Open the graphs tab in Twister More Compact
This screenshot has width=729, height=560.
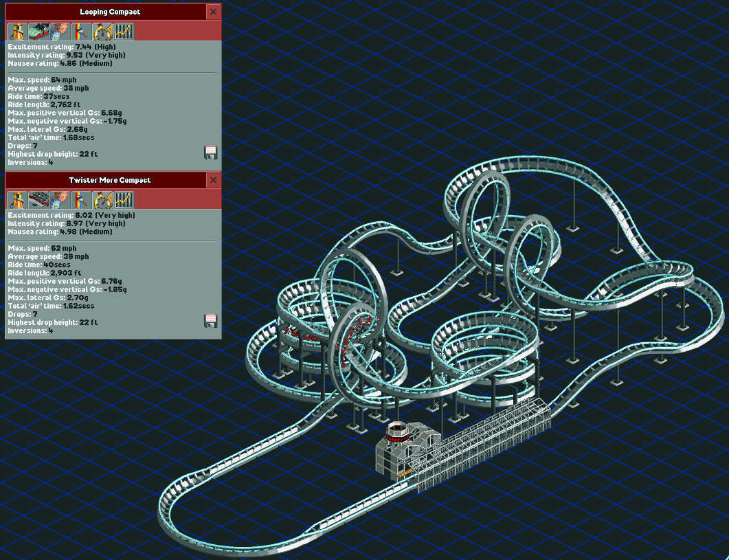tap(124, 200)
